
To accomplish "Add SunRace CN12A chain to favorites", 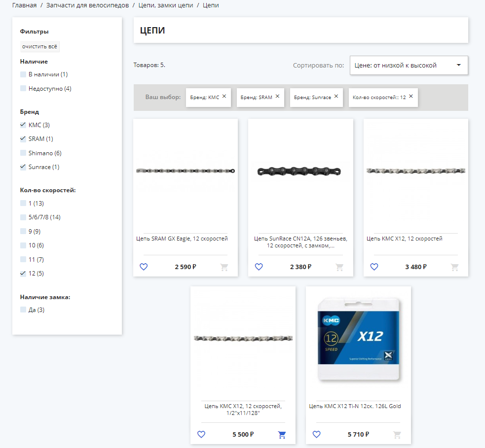I will click(259, 267).
